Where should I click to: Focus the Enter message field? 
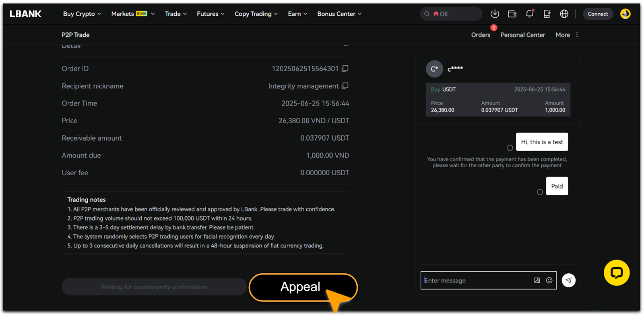(x=477, y=280)
